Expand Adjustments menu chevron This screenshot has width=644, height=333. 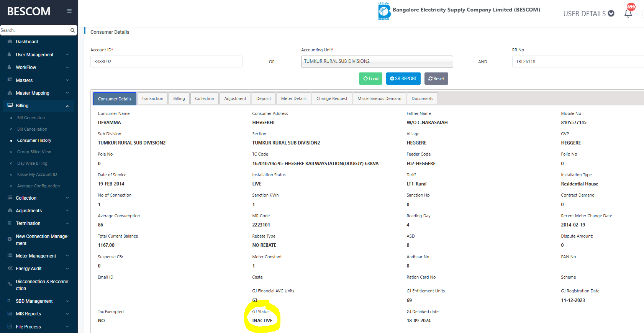tap(67, 211)
